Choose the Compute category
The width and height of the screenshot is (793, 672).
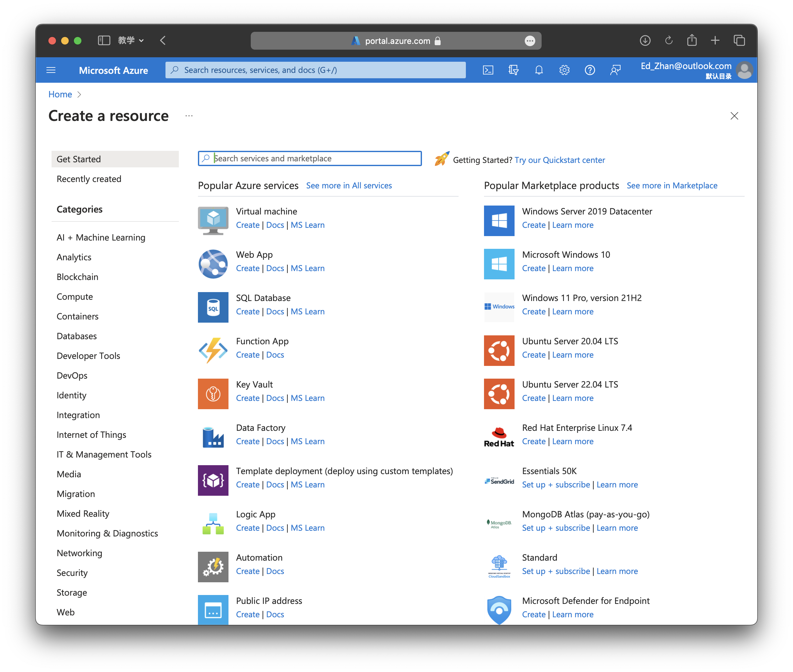pyautogui.click(x=75, y=297)
